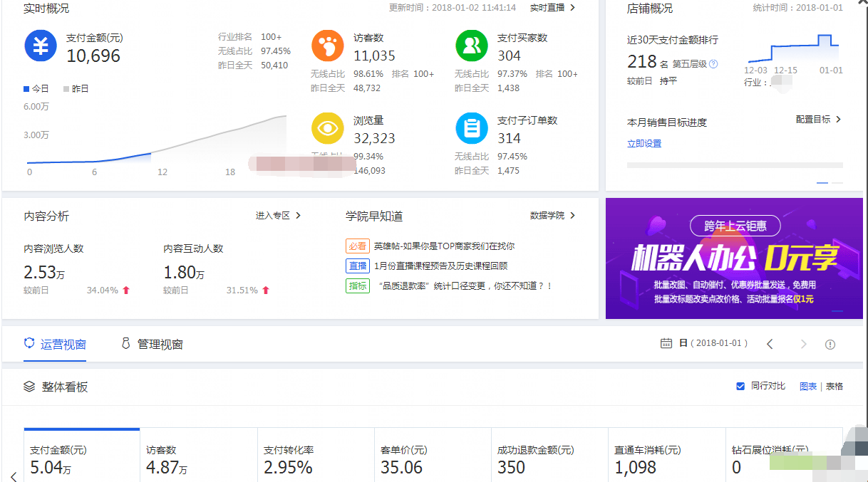Open 配置目标 settings link
This screenshot has width=868, height=482.
pyautogui.click(x=819, y=119)
